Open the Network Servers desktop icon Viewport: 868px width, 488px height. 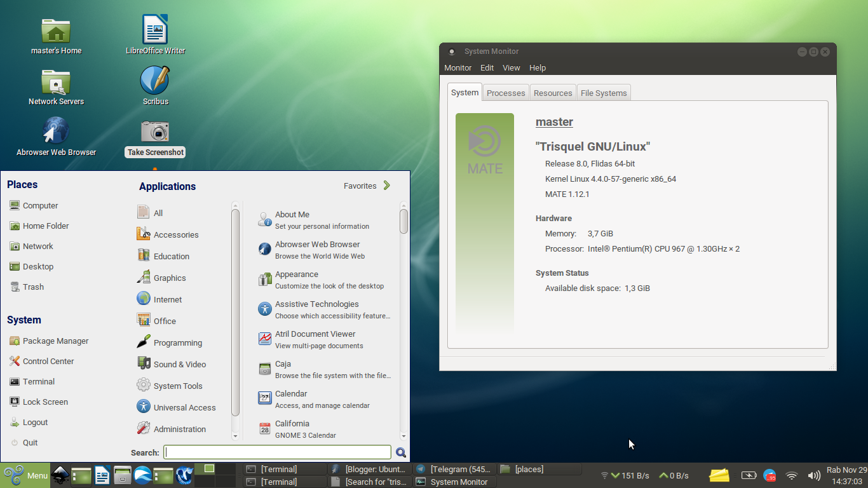56,86
